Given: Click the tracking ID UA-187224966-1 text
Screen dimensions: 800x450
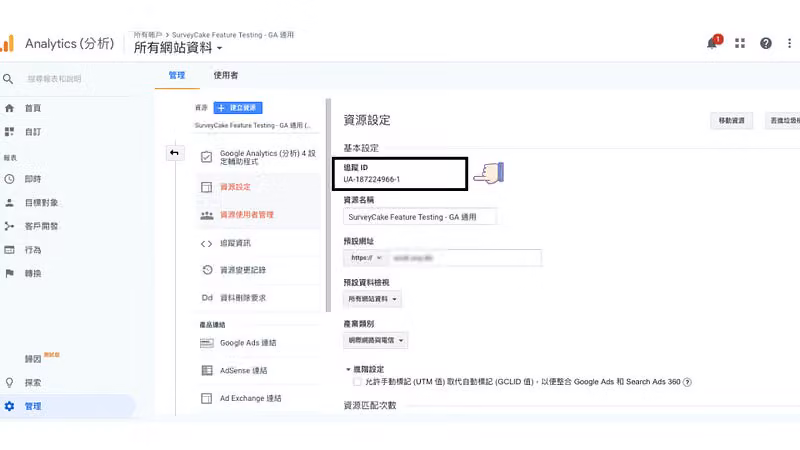Looking at the screenshot, I should [371, 180].
